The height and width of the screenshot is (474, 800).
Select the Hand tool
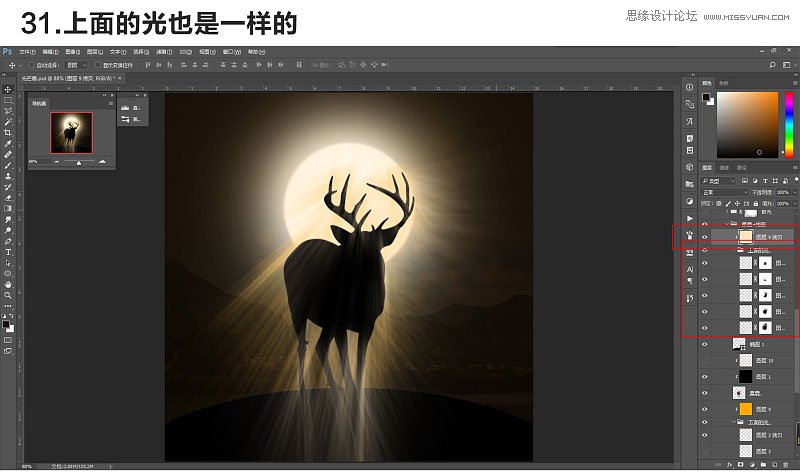coord(8,284)
